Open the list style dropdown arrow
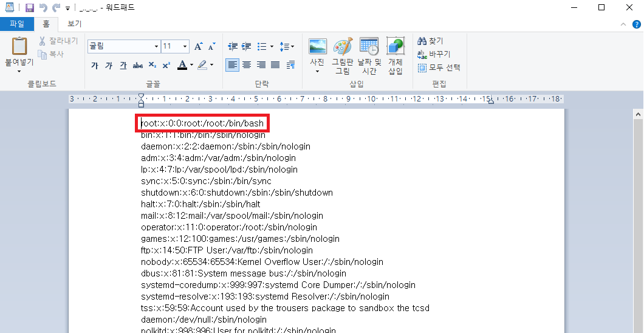 click(x=272, y=46)
